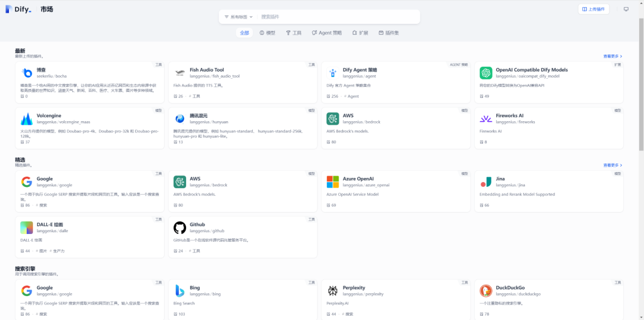Switch to the 扩展 tab
Viewport: 644px width, 320px height.
point(360,33)
